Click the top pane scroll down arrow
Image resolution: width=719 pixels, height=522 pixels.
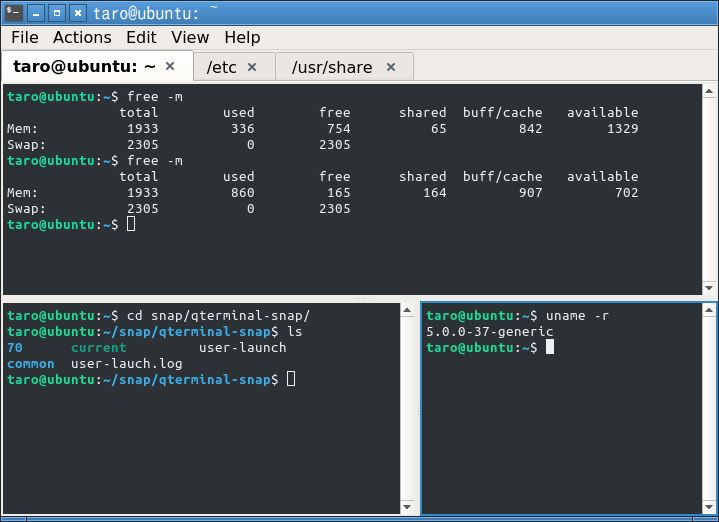(709, 288)
